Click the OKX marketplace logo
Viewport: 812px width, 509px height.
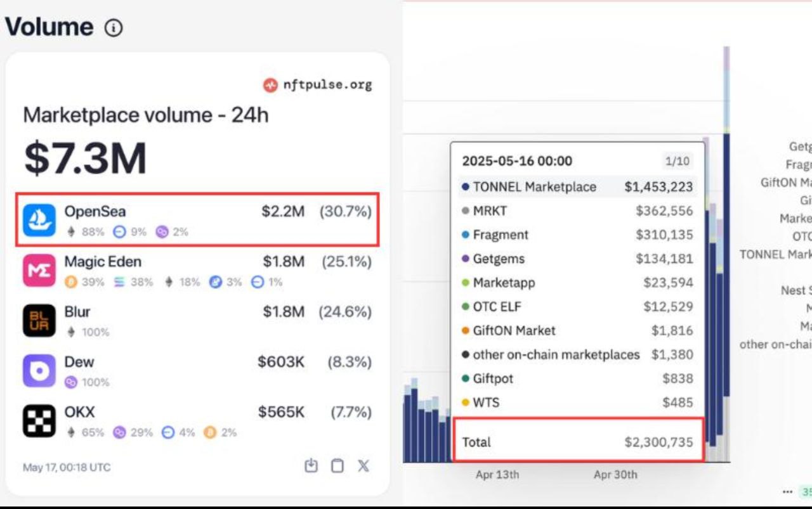[x=39, y=421]
